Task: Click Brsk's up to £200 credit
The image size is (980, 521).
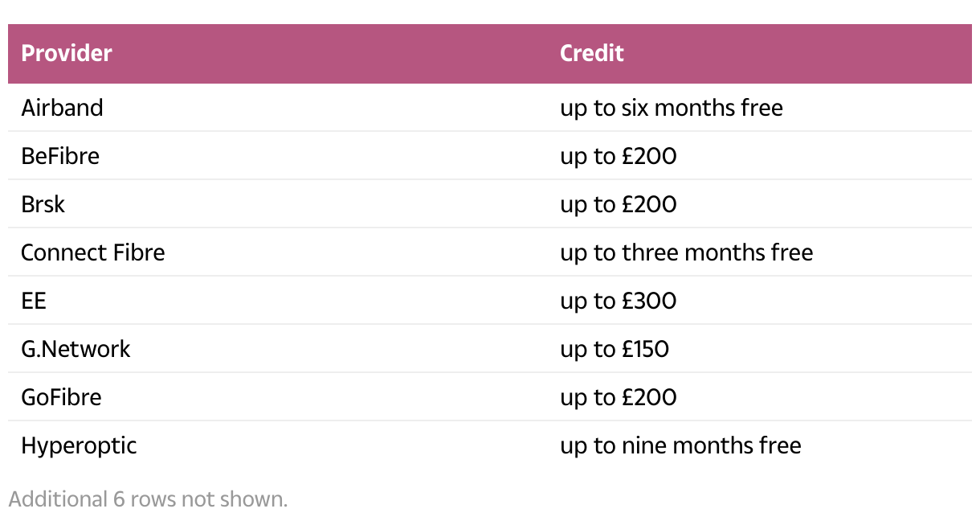Action: coord(619,204)
